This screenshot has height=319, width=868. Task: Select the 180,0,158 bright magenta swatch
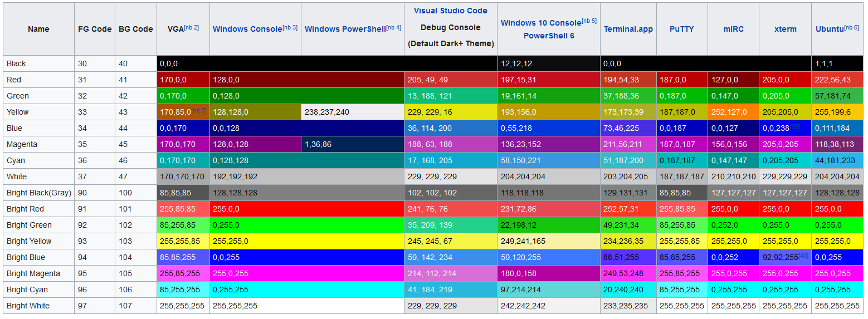pyautogui.click(x=549, y=273)
